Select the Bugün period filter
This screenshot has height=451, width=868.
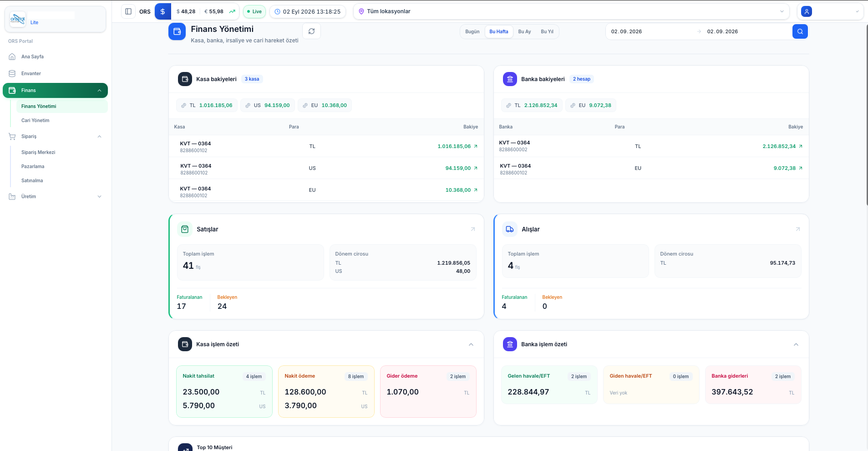click(472, 31)
